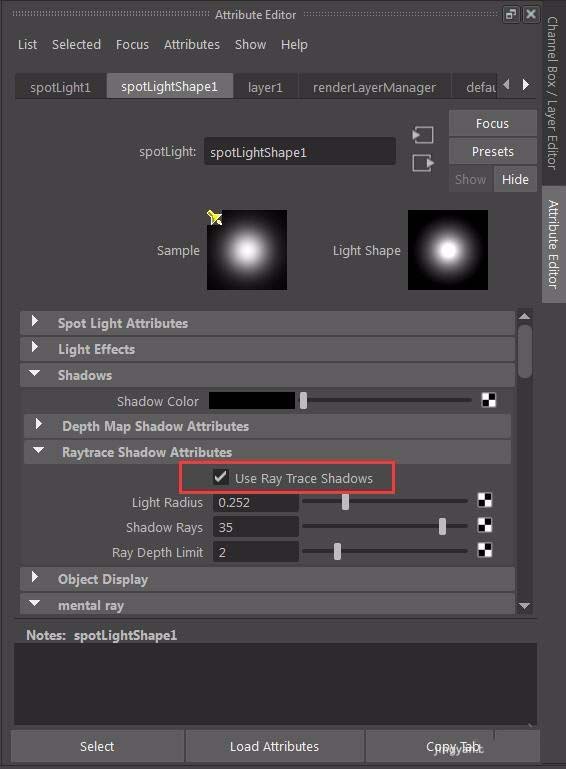Open the Selected menu
Screen dimensions: 566x769
[77, 45]
